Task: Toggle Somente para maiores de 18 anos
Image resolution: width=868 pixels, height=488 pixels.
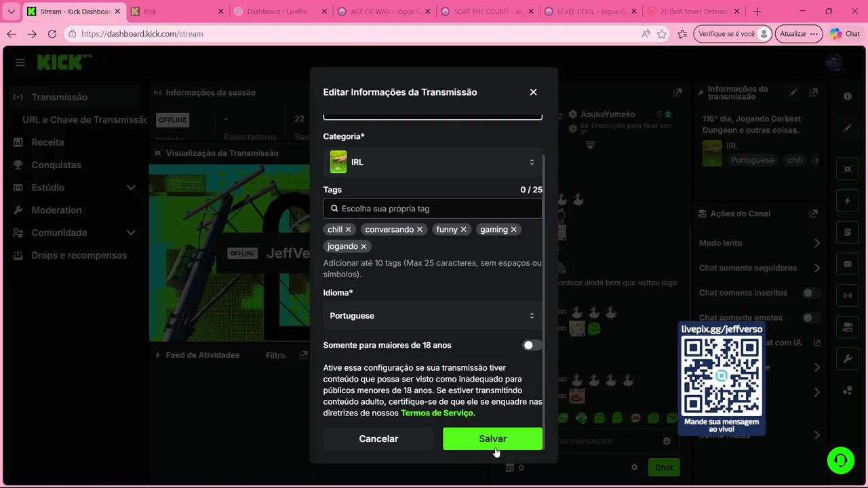Action: click(x=532, y=346)
